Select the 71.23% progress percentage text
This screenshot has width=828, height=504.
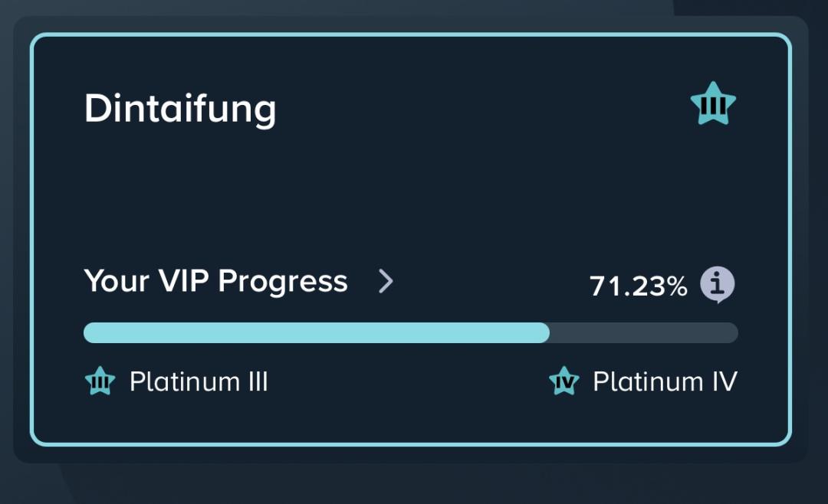638,286
